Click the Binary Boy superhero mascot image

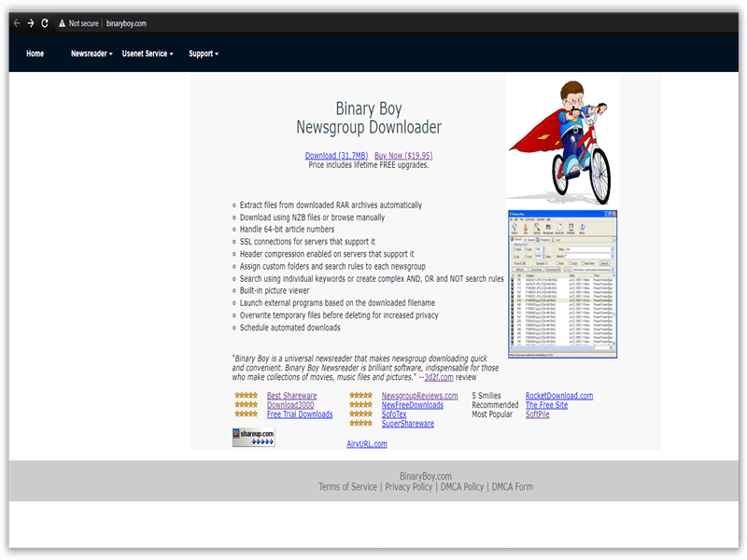pos(560,140)
